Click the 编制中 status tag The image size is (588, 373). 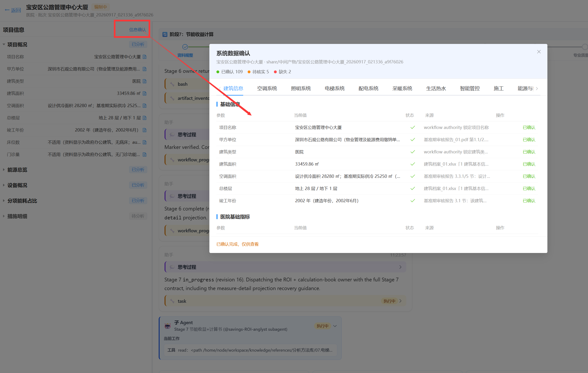click(100, 7)
